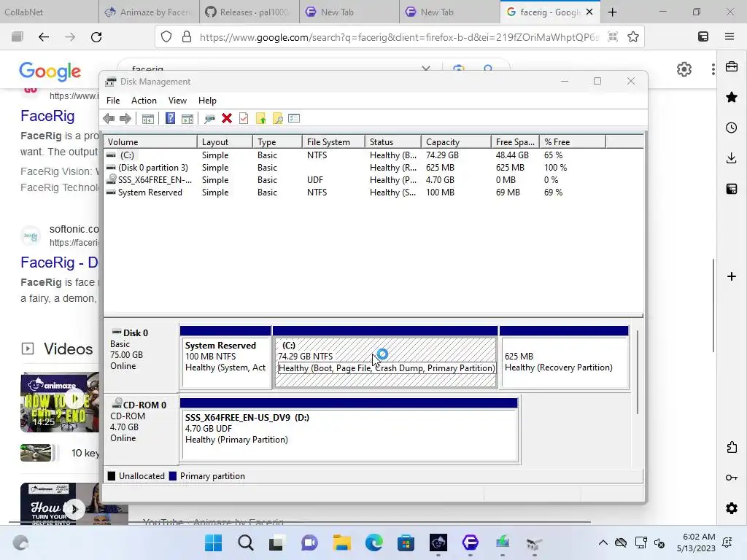Viewport: 747px width, 560px height.
Task: Click the red X Delete icon
Action: pyautogui.click(x=227, y=119)
